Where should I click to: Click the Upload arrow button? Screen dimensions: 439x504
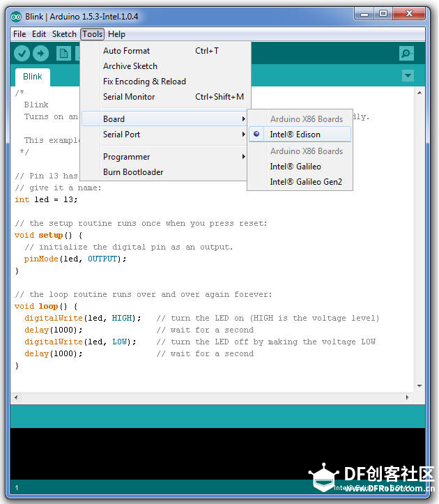(41, 54)
